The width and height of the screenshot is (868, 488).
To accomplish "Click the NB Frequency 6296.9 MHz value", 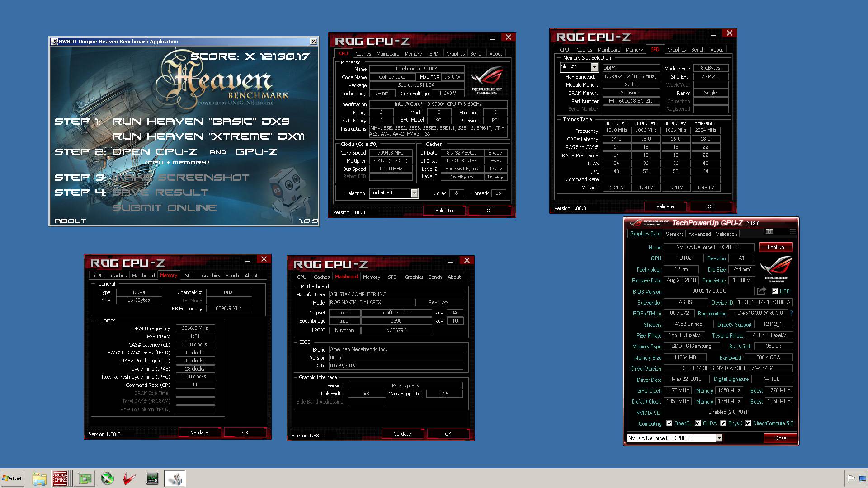I will pos(229,308).
